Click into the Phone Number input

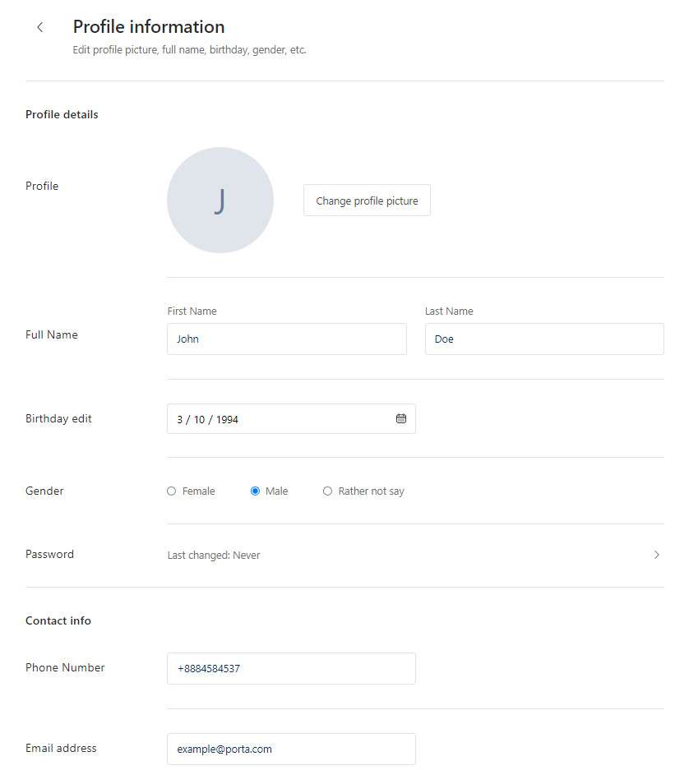click(x=291, y=668)
